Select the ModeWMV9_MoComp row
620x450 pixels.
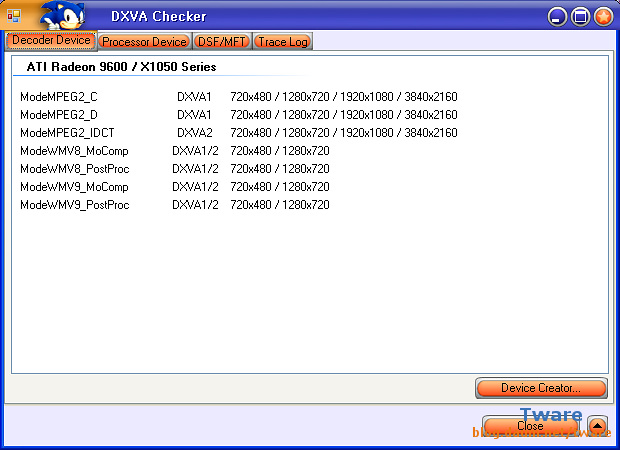tap(175, 187)
